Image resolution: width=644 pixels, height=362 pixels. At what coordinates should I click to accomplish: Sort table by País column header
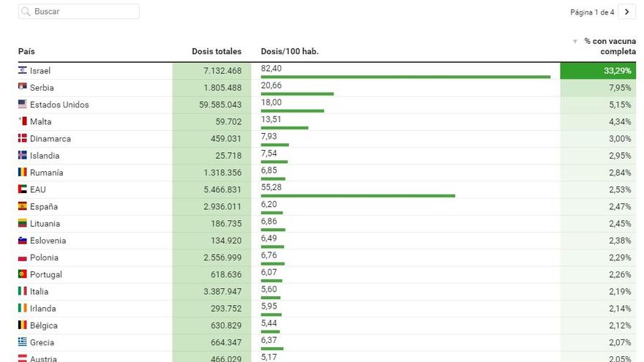point(26,51)
